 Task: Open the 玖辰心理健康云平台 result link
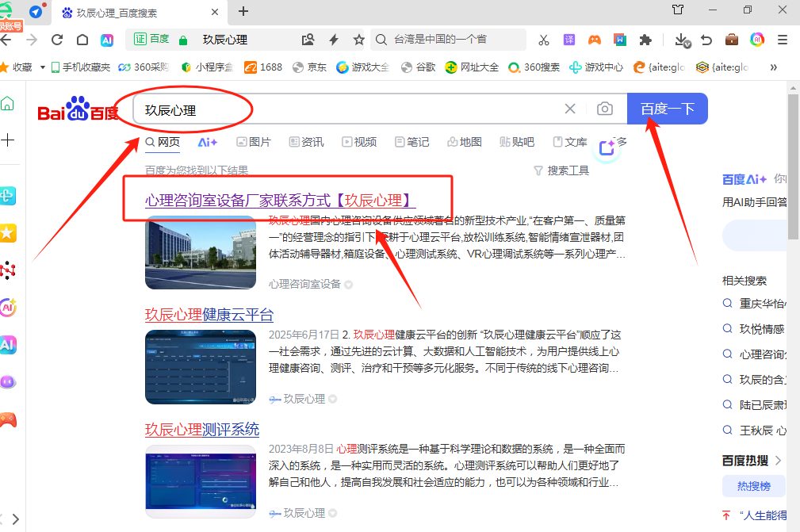[x=209, y=315]
